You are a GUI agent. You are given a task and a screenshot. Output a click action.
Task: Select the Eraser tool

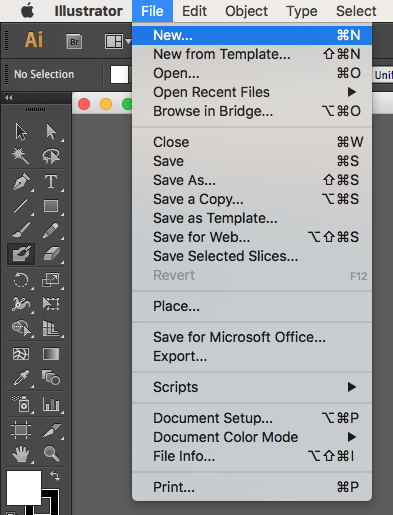[52, 254]
